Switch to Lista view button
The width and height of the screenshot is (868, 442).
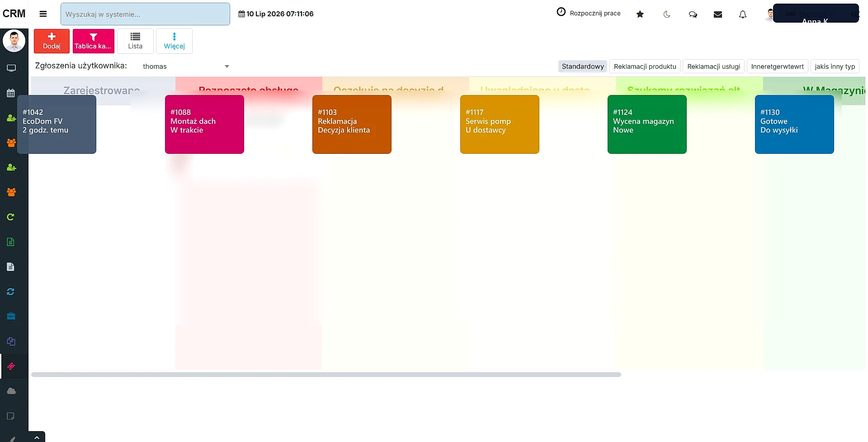tap(135, 41)
